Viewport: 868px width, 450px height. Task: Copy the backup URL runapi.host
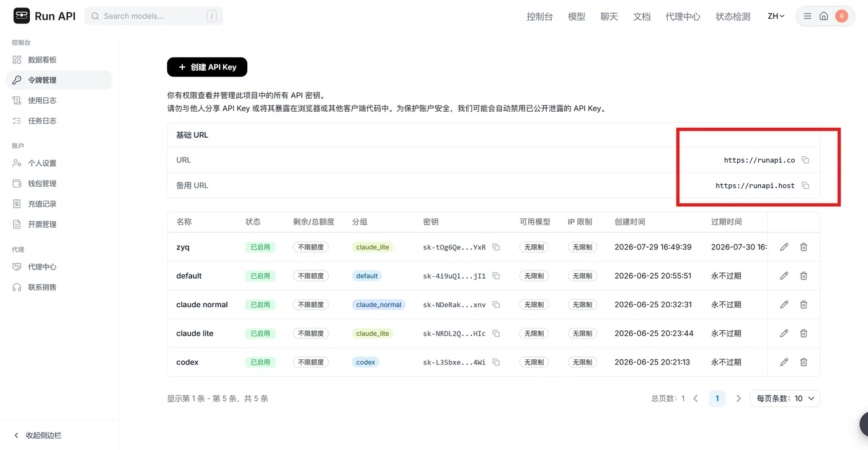point(805,186)
